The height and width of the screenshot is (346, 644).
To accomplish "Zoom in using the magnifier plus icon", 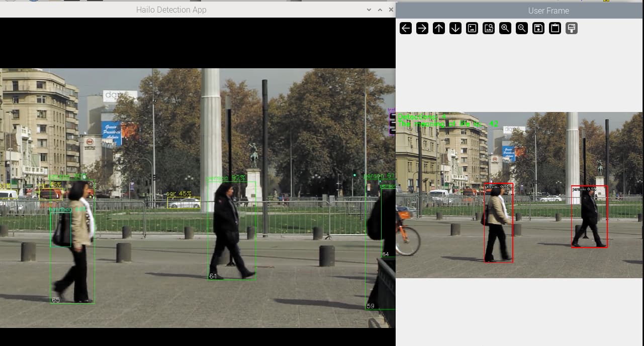I will [505, 28].
